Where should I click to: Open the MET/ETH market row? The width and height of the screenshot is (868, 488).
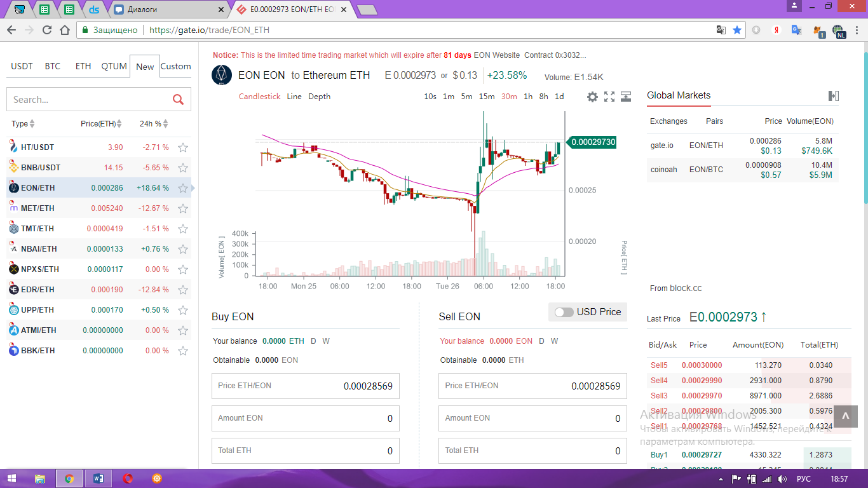[98, 208]
